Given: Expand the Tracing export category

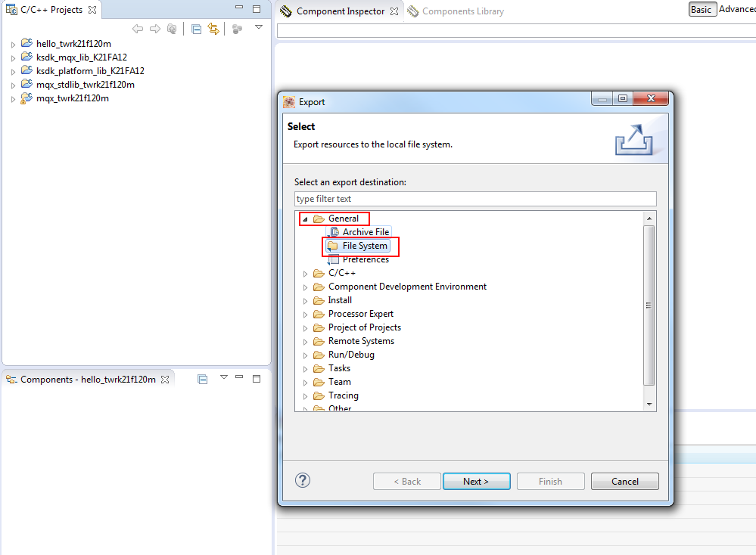Looking at the screenshot, I should [305, 396].
